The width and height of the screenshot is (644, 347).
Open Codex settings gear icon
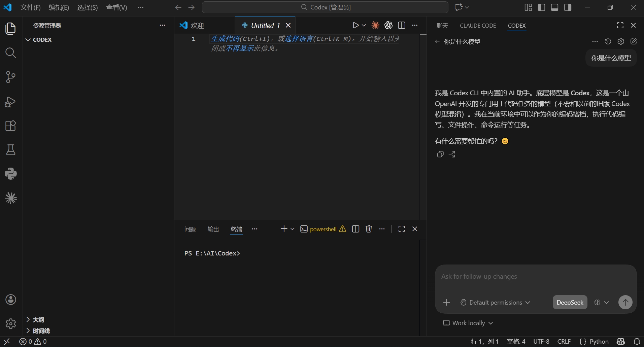(621, 41)
